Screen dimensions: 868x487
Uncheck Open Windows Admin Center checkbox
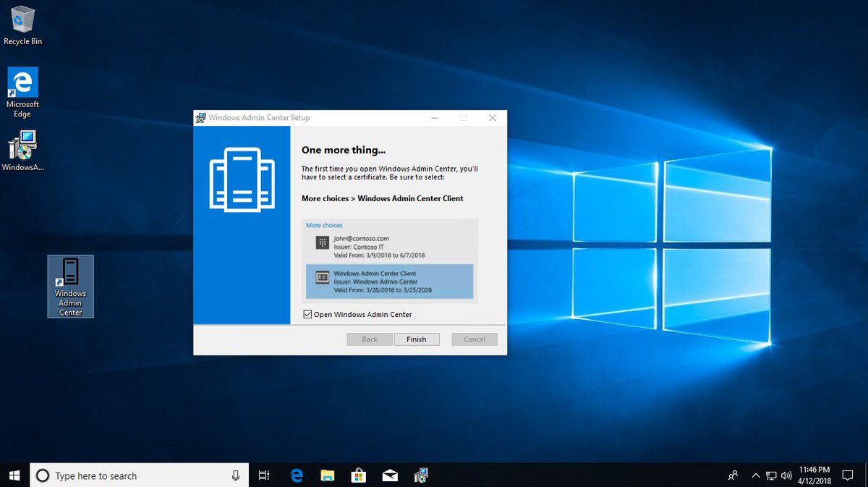[x=307, y=314]
